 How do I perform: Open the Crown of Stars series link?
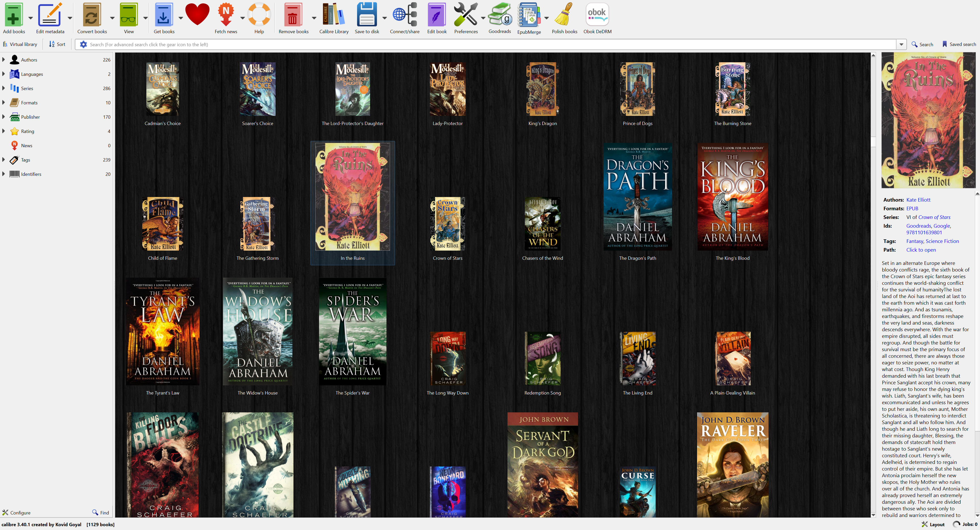click(934, 217)
